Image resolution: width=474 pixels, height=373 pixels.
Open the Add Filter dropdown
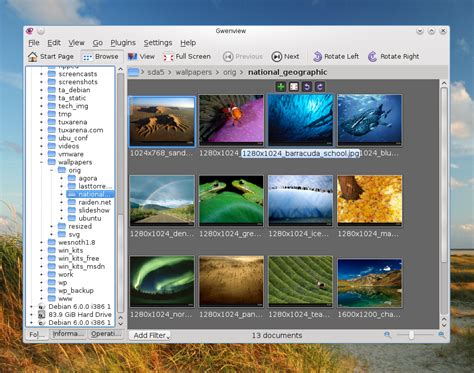click(150, 335)
